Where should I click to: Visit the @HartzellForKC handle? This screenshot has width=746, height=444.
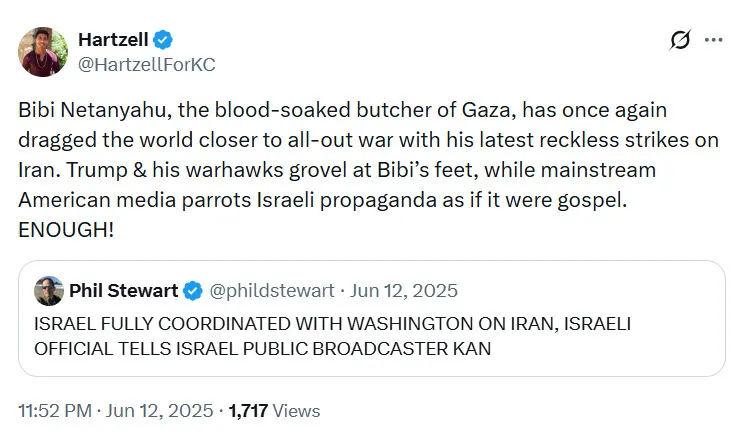[146, 64]
